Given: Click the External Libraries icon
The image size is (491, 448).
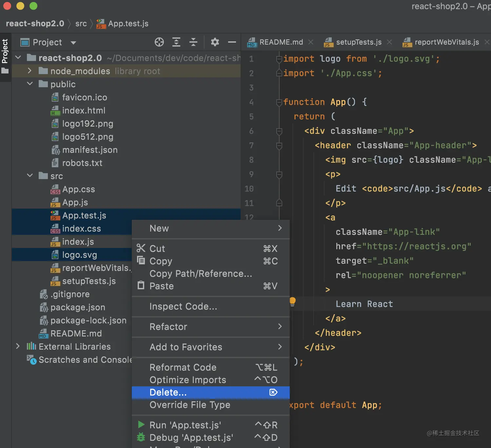Looking at the screenshot, I should click(31, 346).
